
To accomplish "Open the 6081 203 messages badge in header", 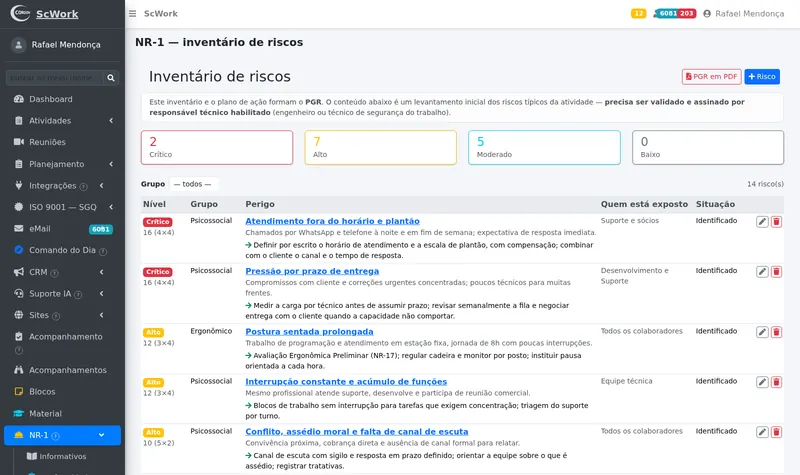I will click(674, 14).
